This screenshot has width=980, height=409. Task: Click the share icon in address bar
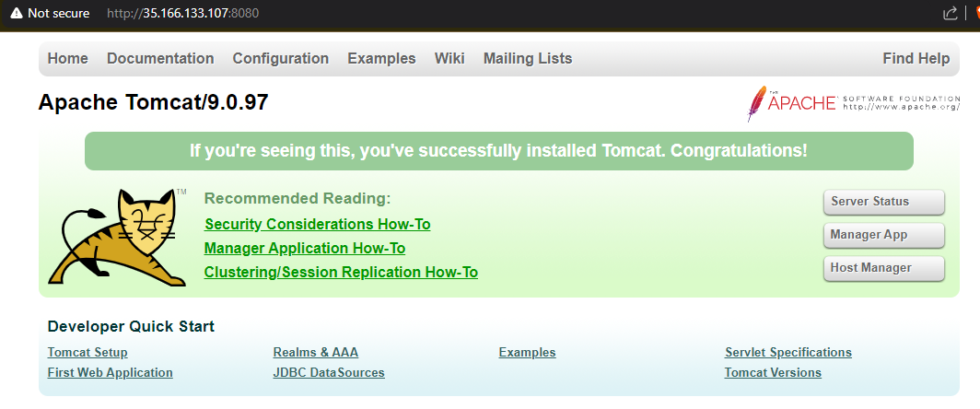pos(951,14)
